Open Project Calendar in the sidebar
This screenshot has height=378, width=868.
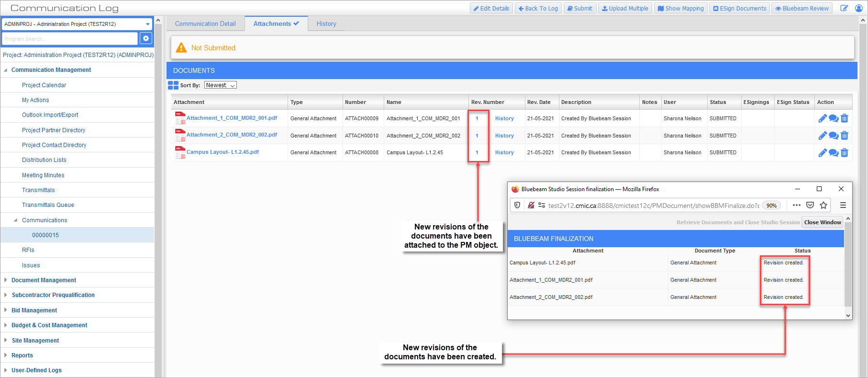[44, 85]
